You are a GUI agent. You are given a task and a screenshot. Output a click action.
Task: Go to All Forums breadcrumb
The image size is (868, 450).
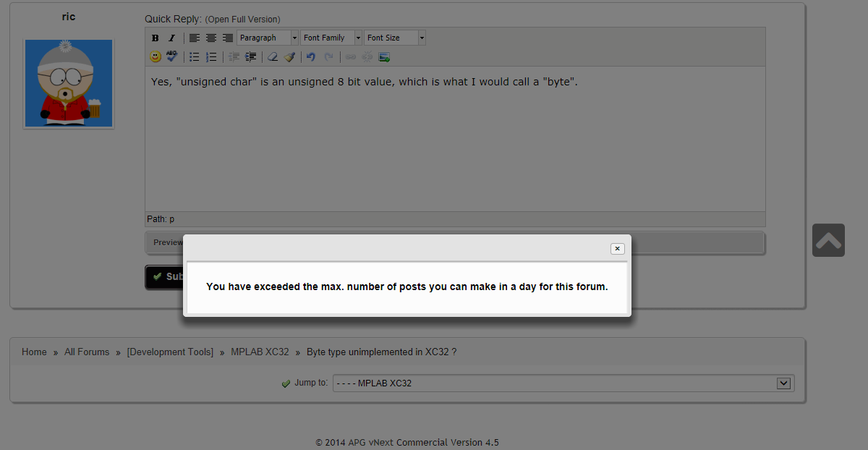[x=87, y=352]
